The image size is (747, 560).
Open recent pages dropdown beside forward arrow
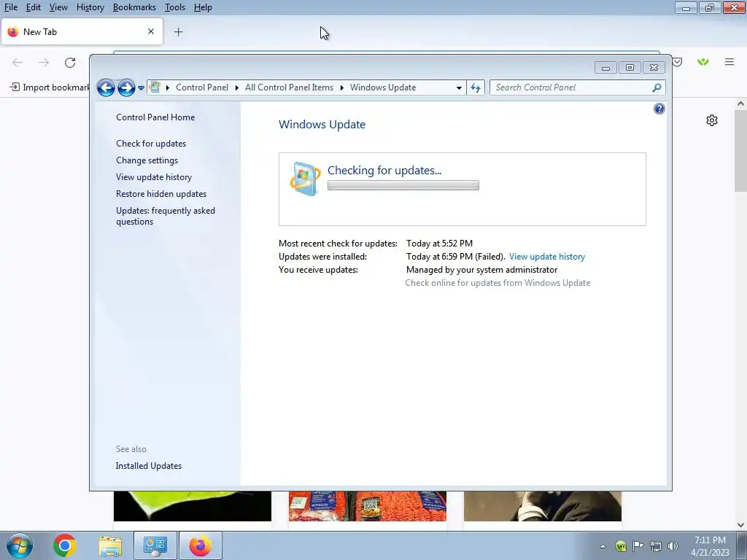coord(141,88)
